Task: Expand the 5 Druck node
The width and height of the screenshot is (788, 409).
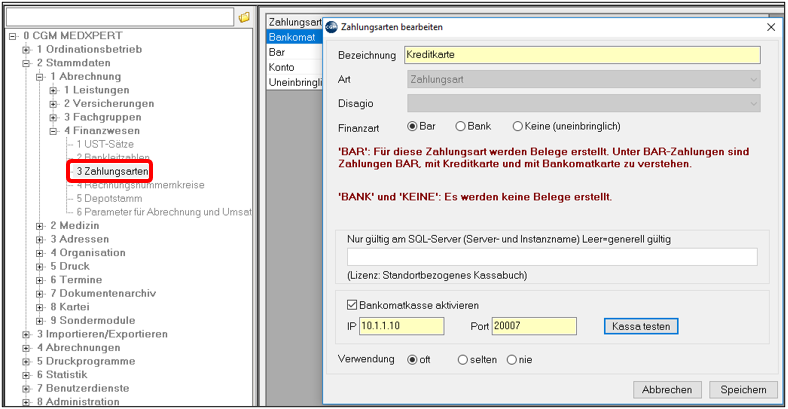Action: coord(40,267)
